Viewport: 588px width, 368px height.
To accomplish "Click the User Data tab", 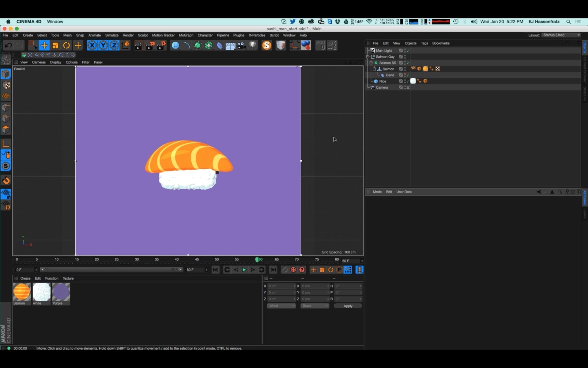I will point(403,192).
